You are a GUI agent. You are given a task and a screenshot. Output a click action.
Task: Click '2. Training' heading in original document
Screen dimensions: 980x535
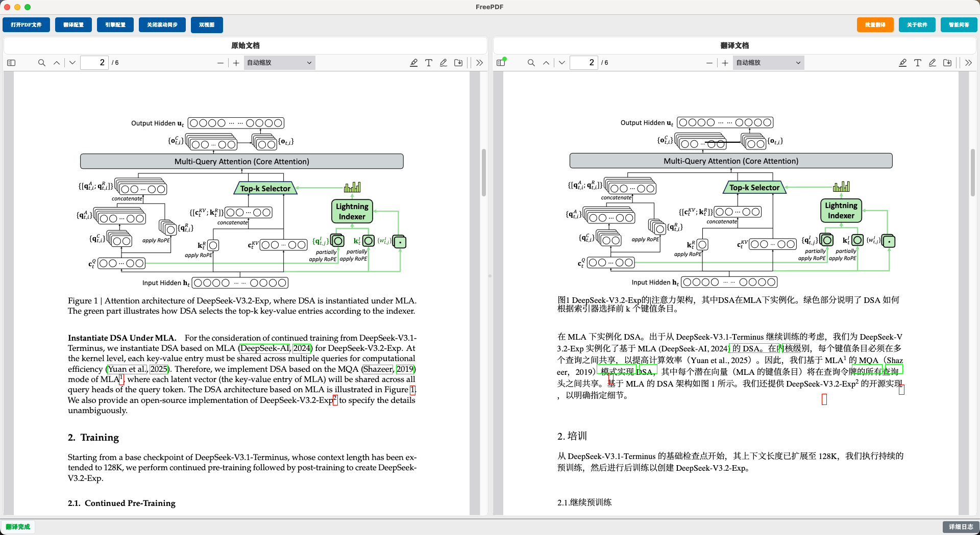(93, 438)
